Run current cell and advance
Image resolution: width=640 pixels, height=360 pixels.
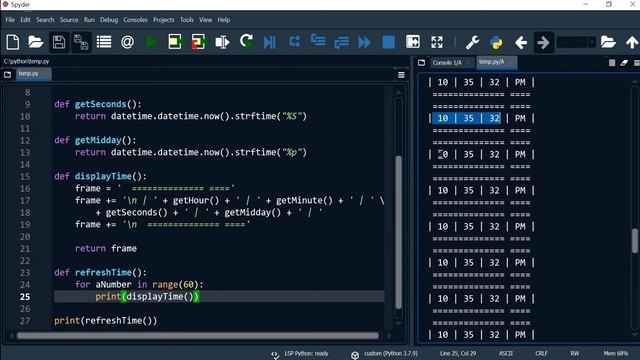click(198, 42)
